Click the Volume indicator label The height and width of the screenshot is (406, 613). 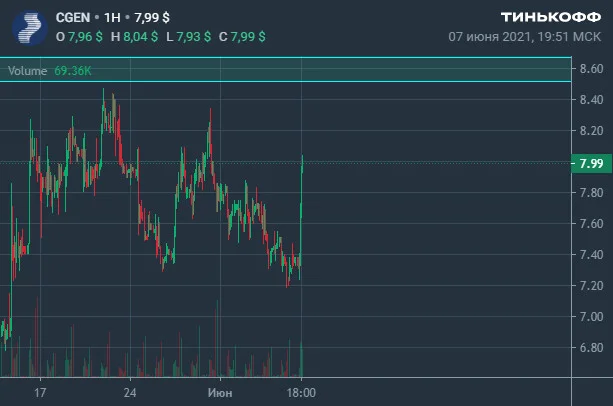point(27,71)
